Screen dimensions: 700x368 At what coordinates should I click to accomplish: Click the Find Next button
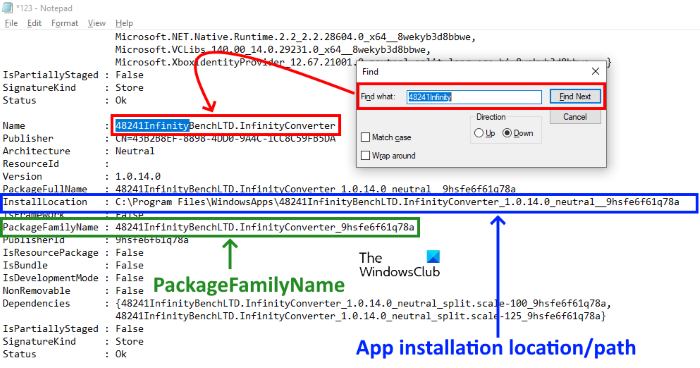575,96
